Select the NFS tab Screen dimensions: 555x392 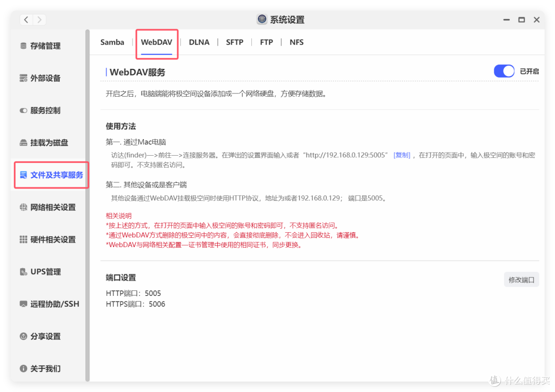pos(297,42)
